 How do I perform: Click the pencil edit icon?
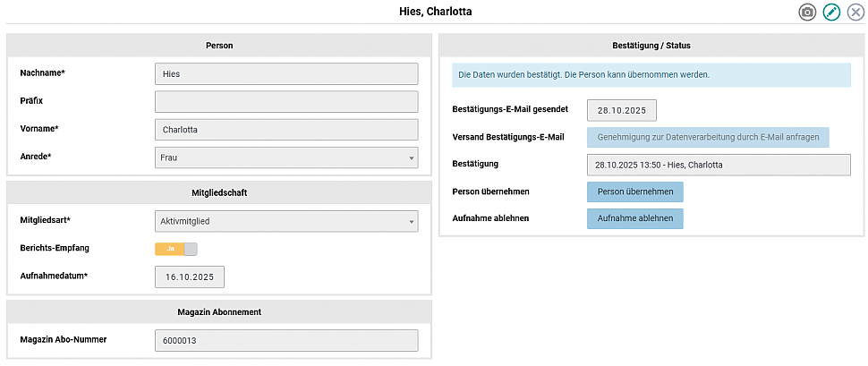click(x=831, y=13)
